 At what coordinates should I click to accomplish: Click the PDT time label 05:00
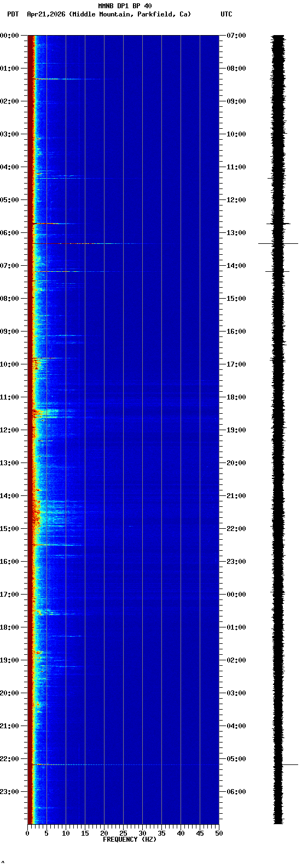(10, 200)
